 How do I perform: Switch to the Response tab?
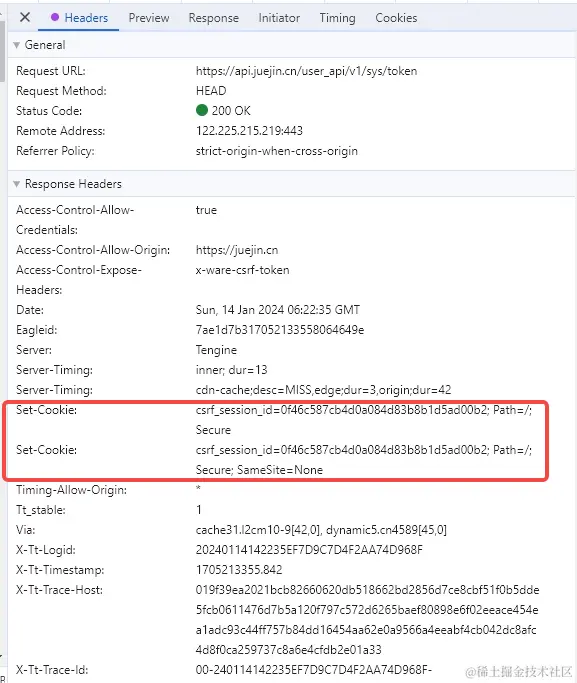213,18
